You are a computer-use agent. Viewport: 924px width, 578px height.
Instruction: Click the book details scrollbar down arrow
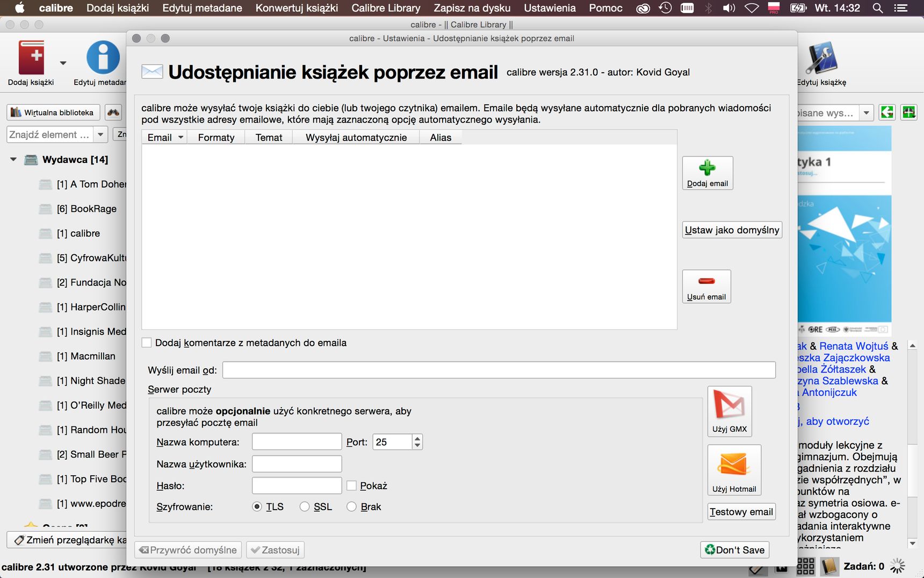[912, 544]
